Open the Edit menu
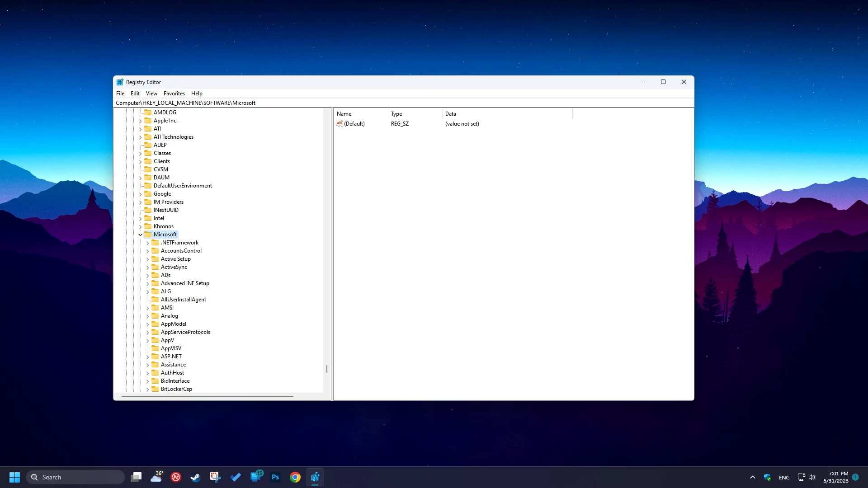This screenshot has height=488, width=868. [135, 94]
